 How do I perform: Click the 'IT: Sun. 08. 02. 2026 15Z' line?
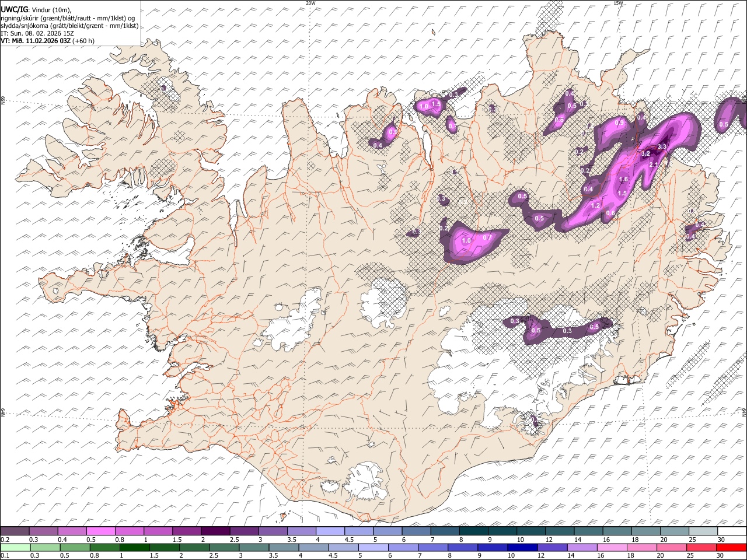point(37,33)
